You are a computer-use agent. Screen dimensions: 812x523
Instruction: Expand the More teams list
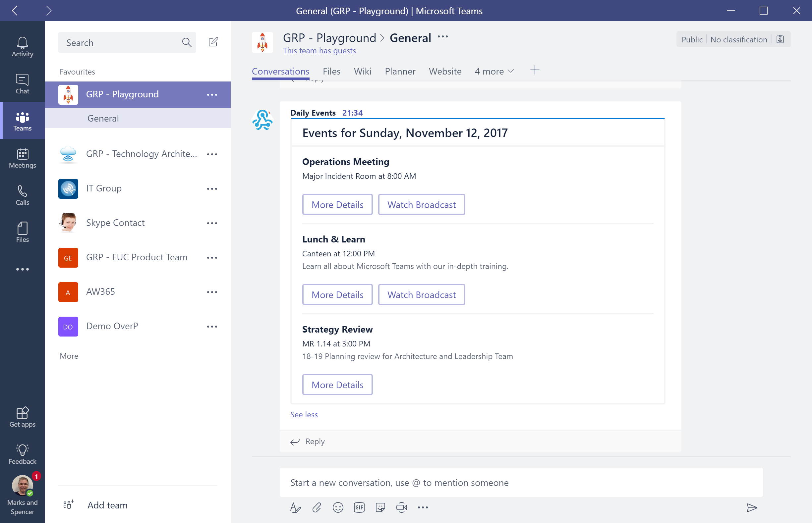(69, 356)
